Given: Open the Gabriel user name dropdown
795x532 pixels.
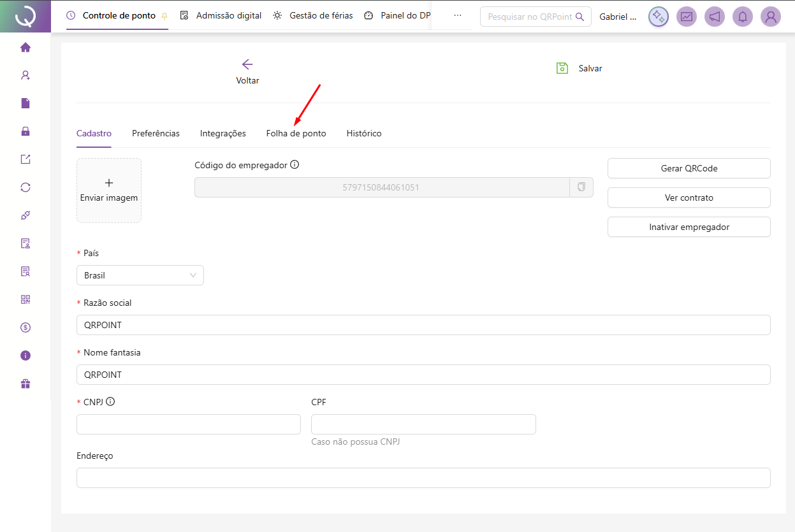Looking at the screenshot, I should [618, 17].
